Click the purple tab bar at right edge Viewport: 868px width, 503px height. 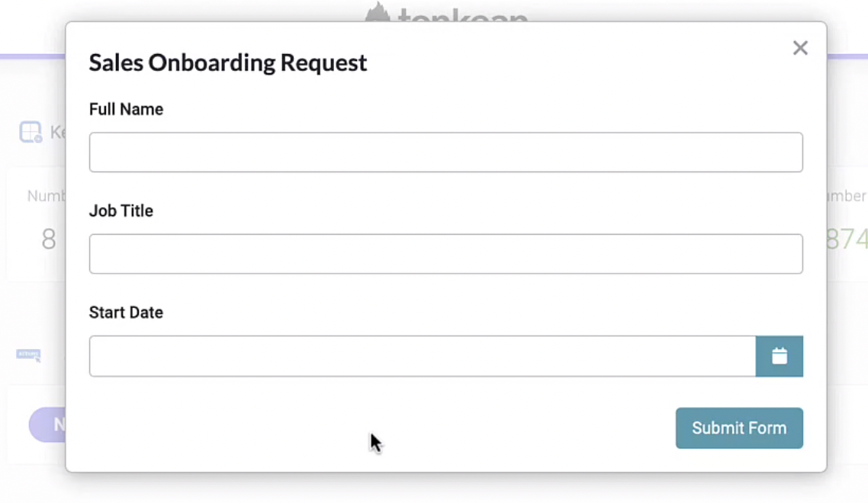pyautogui.click(x=847, y=56)
